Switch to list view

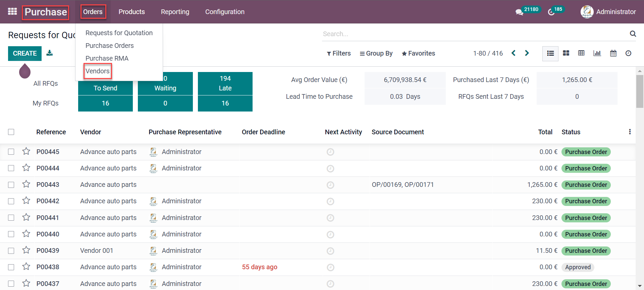click(x=550, y=53)
